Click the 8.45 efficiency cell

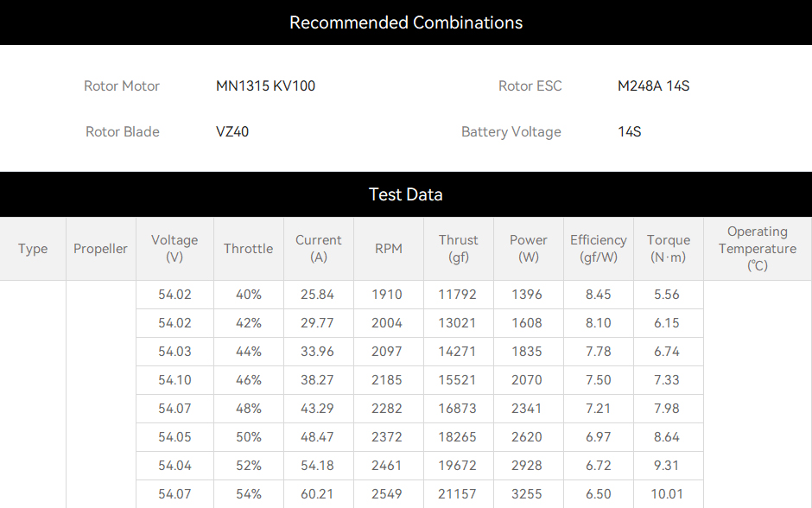click(x=599, y=295)
